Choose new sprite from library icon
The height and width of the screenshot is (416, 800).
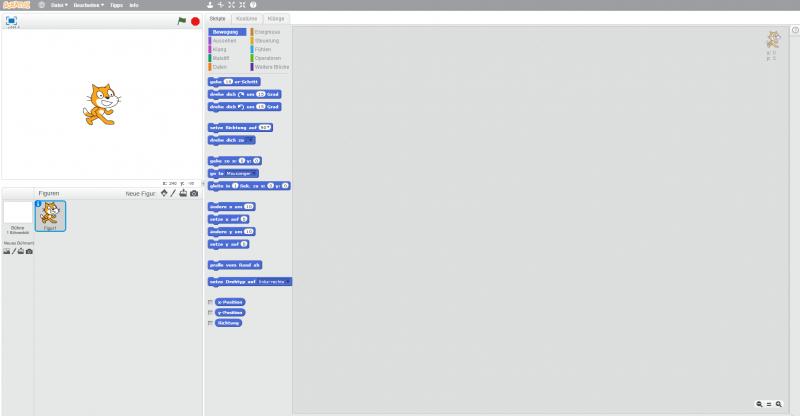tap(164, 193)
